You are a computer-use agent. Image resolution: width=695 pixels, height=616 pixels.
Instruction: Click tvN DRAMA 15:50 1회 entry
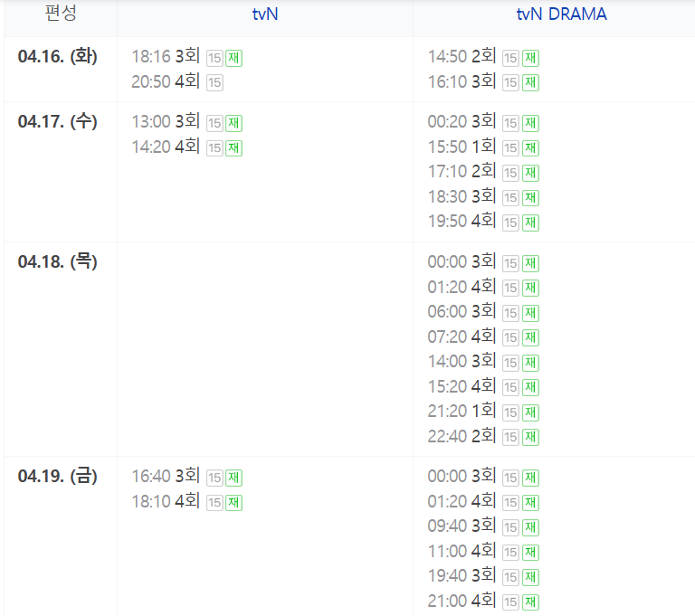tap(462, 147)
